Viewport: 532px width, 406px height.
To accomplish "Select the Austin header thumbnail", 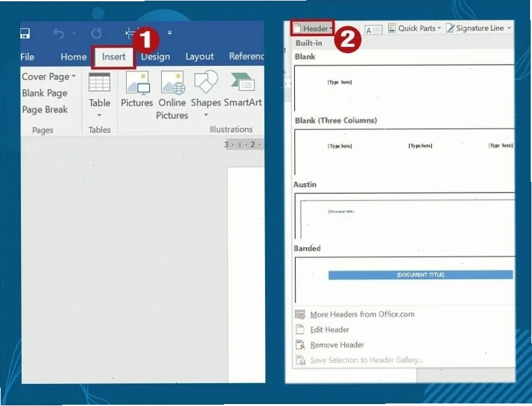I will pyautogui.click(x=404, y=215).
